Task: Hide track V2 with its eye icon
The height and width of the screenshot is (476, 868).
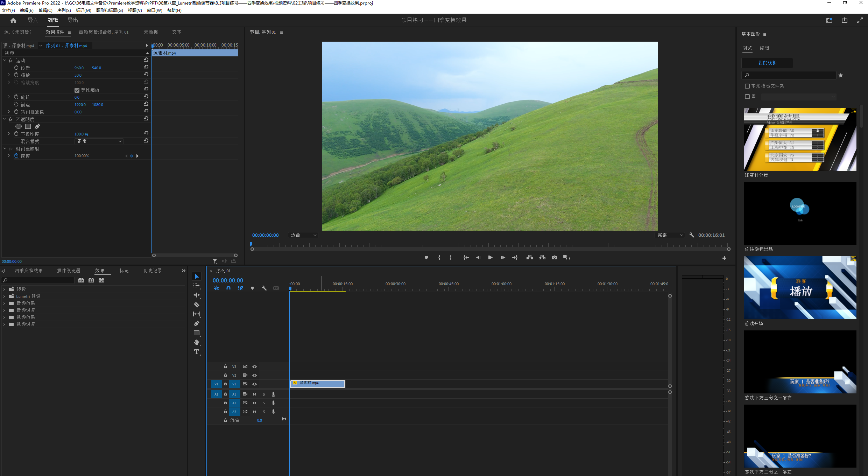Action: pos(255,375)
